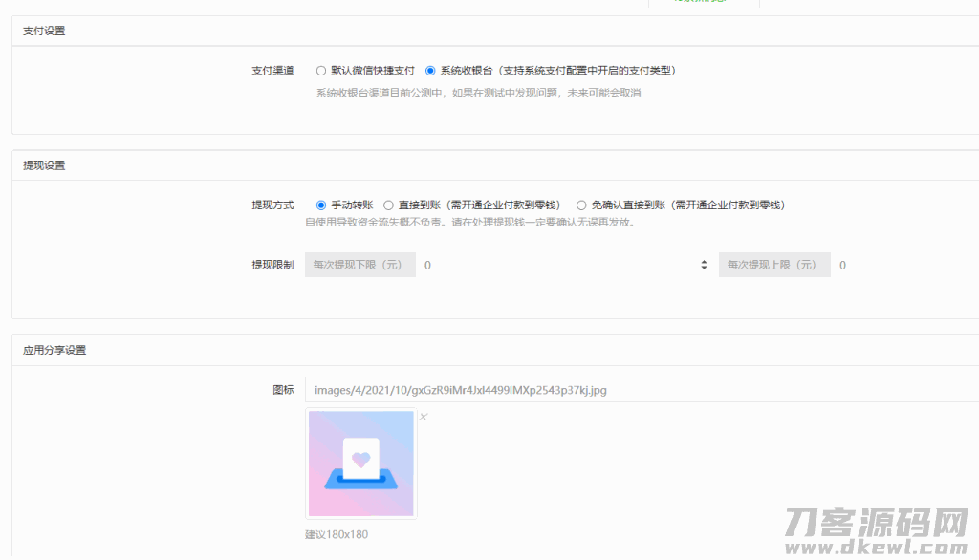The width and height of the screenshot is (979, 560).
Task: Click the 应用分享设置 section header
Action: 54,351
